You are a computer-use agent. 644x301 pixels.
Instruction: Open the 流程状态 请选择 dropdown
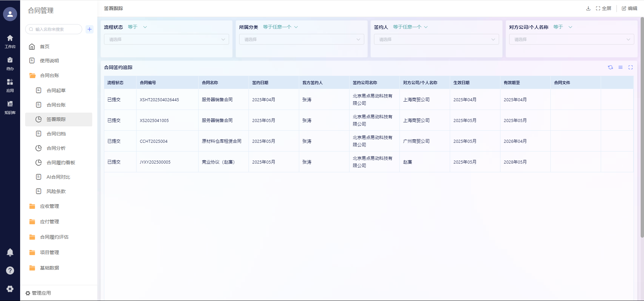166,40
